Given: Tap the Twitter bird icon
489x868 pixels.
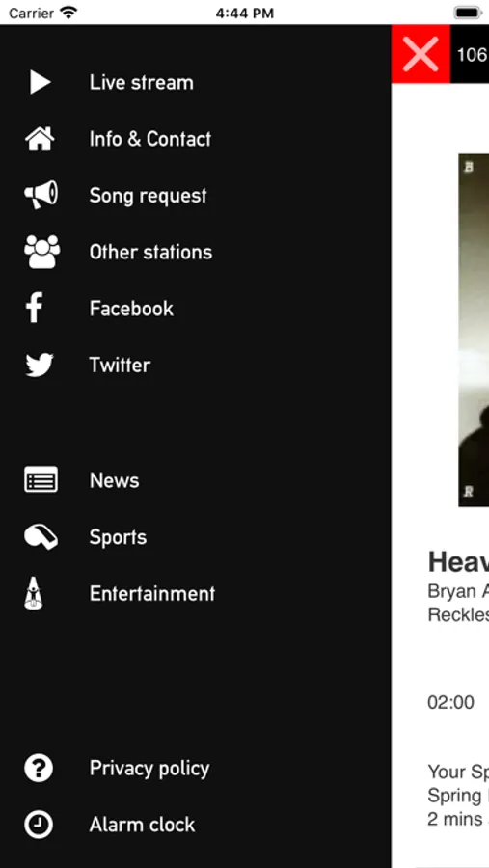Looking at the screenshot, I should pyautogui.click(x=40, y=366).
